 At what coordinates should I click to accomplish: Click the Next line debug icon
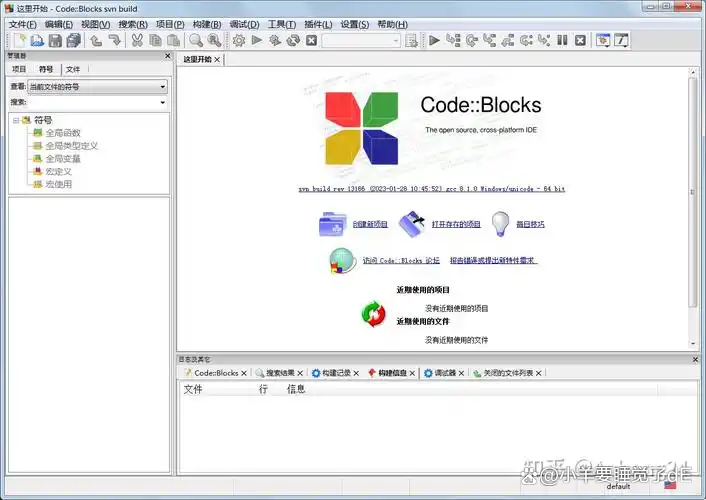[x=471, y=41]
